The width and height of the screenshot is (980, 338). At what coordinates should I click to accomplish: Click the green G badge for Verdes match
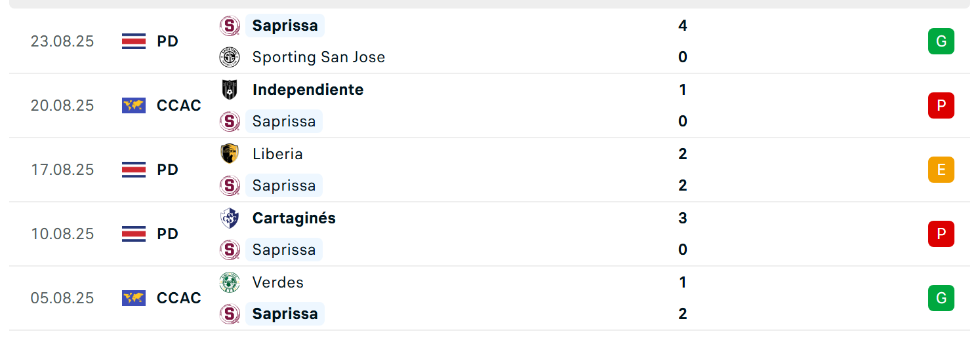[x=941, y=298]
